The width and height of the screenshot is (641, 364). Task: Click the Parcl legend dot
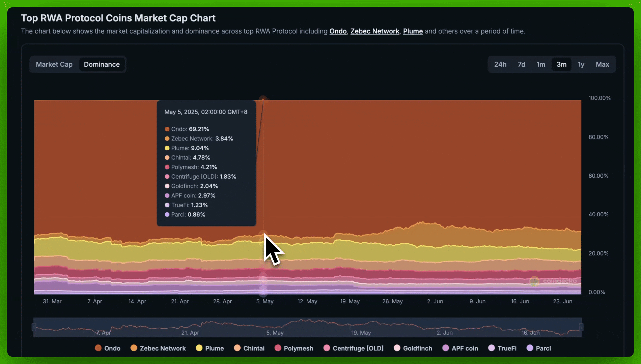(x=531, y=348)
